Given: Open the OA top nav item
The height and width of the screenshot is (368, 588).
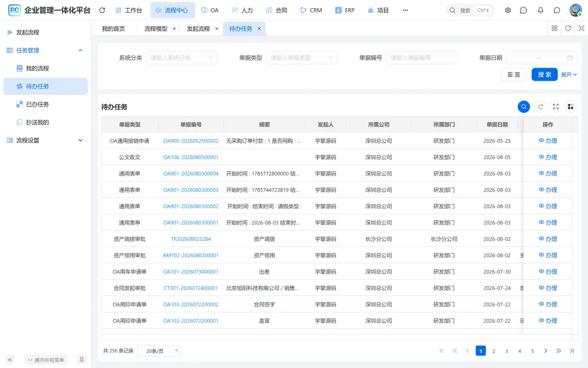Looking at the screenshot, I should [210, 10].
